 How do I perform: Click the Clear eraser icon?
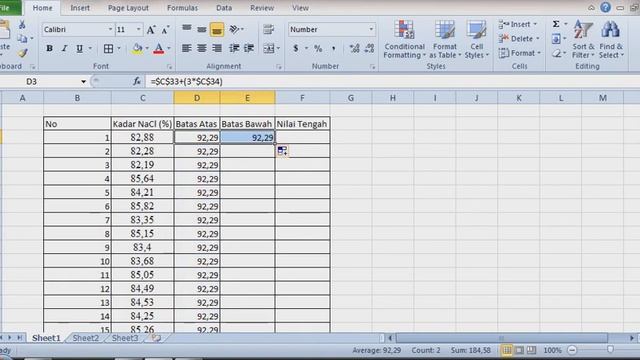(557, 53)
